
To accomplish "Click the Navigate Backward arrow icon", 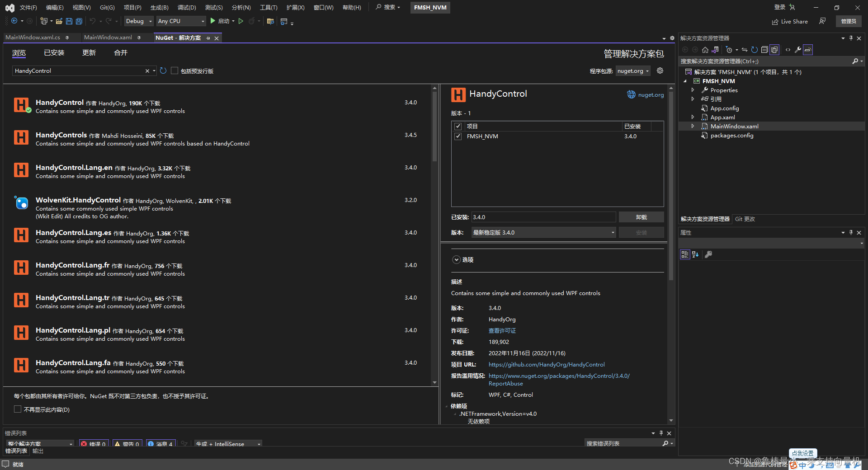I will pyautogui.click(x=14, y=21).
